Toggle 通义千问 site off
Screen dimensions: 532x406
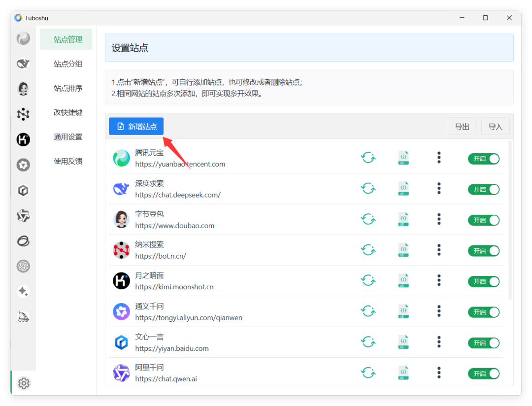point(484,312)
